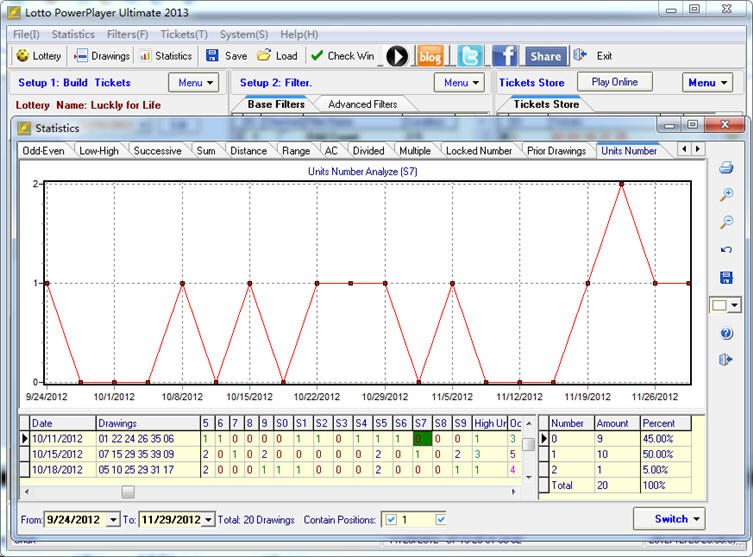Click the side panel exit door icon
The height and width of the screenshot is (557, 753).
click(726, 360)
